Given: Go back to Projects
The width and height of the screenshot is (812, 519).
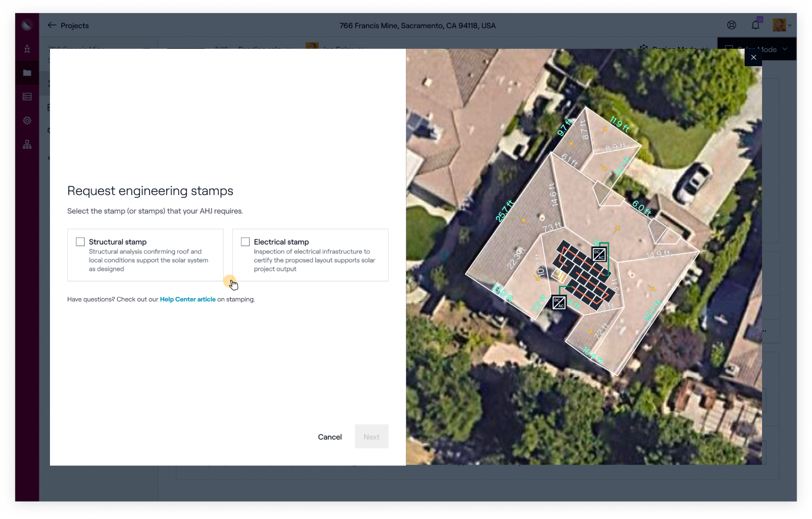Looking at the screenshot, I should [68, 26].
